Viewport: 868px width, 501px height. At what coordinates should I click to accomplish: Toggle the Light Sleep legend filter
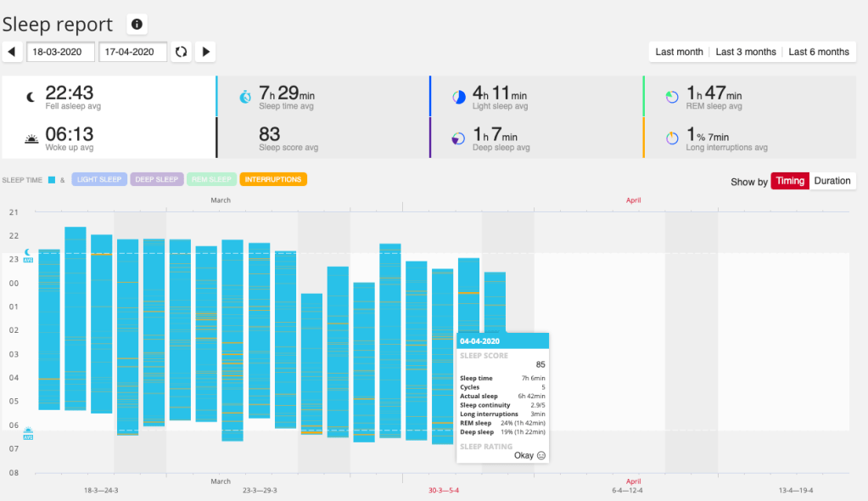(99, 180)
